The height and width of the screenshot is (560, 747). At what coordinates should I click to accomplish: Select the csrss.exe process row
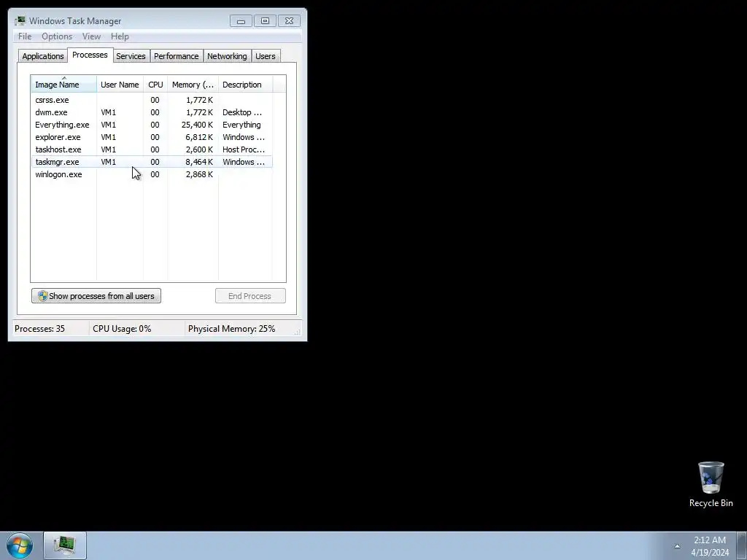pyautogui.click(x=152, y=100)
